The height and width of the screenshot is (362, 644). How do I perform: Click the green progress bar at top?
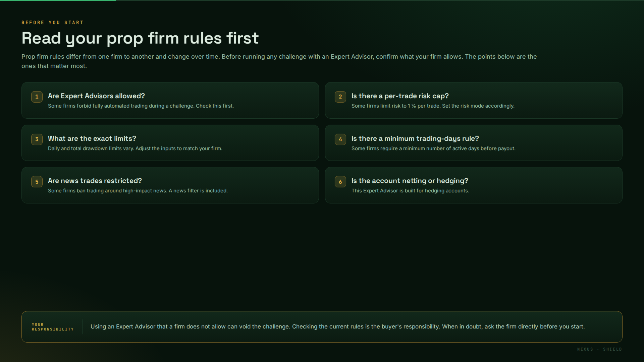58,0
